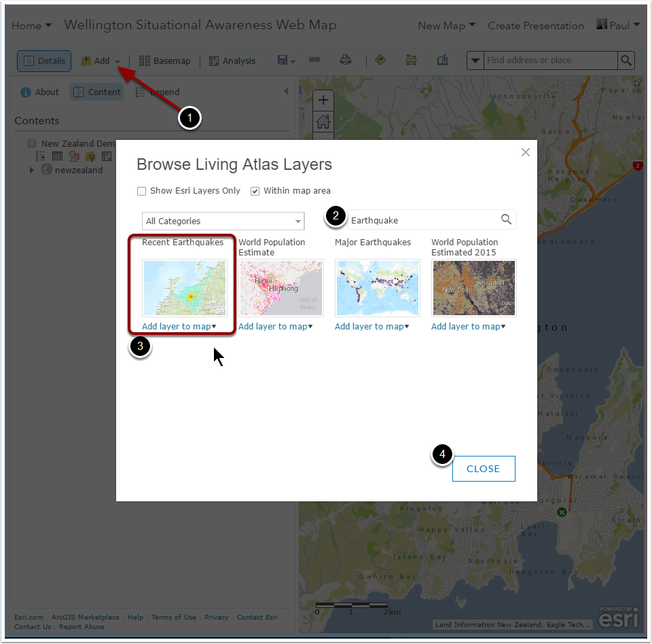Screen dimensions: 652x644
Task: Click Report Abuse footer link
Action: 81,626
